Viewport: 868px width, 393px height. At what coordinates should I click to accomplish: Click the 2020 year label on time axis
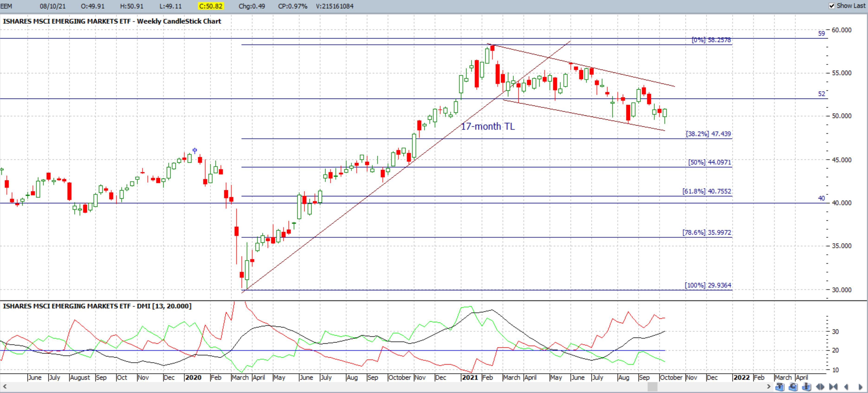pos(193,377)
